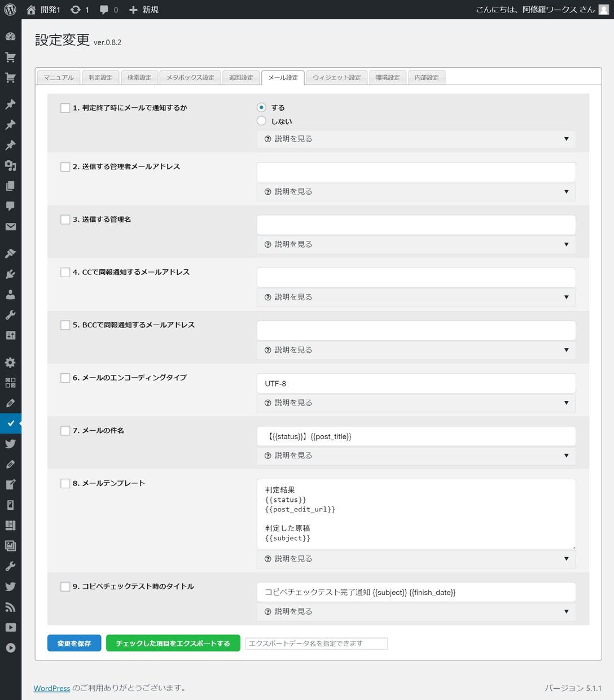Open Appearance paintbrush icon in sidebar
Image resolution: width=614 pixels, height=700 pixels.
(x=10, y=253)
